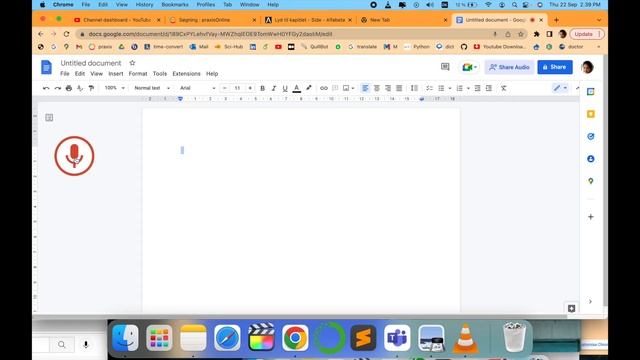640x360 pixels.
Task: Open Contacts in the side panel
Action: coord(591,159)
